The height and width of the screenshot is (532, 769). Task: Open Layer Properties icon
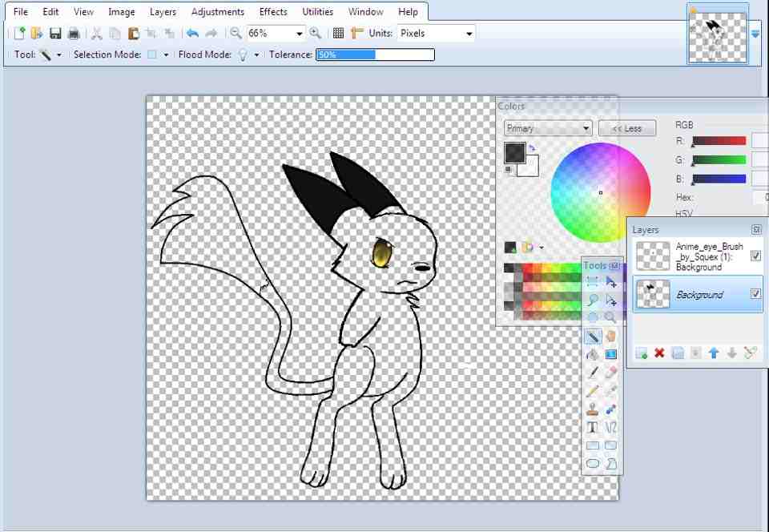pyautogui.click(x=751, y=353)
